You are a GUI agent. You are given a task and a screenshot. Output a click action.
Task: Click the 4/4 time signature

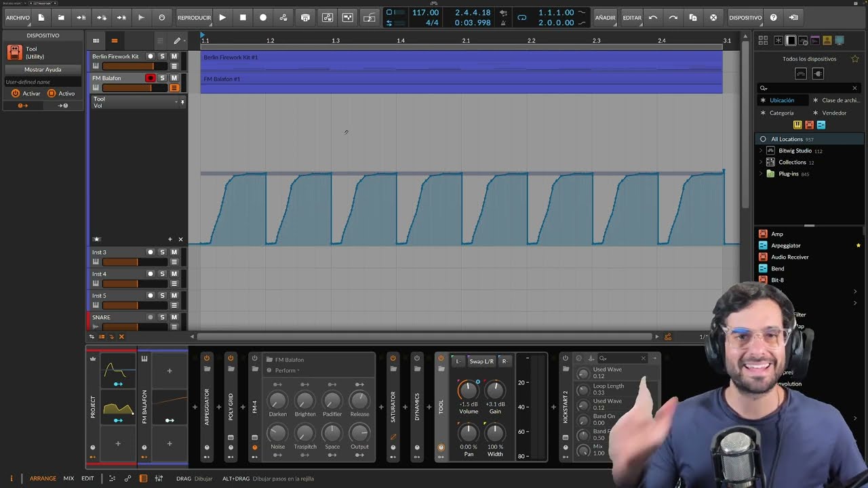[x=431, y=23]
